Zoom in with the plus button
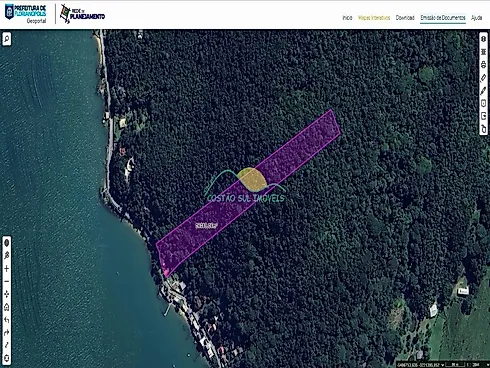This screenshot has width=490, height=368. tap(7, 269)
